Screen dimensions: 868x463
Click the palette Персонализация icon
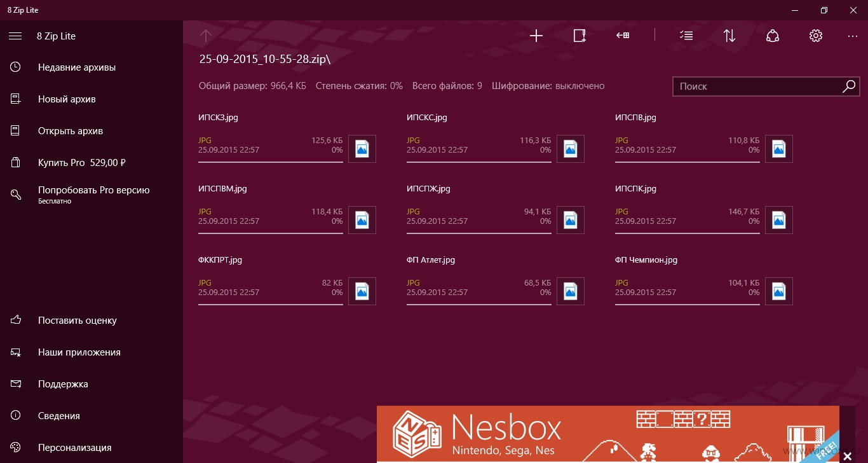coord(15,448)
